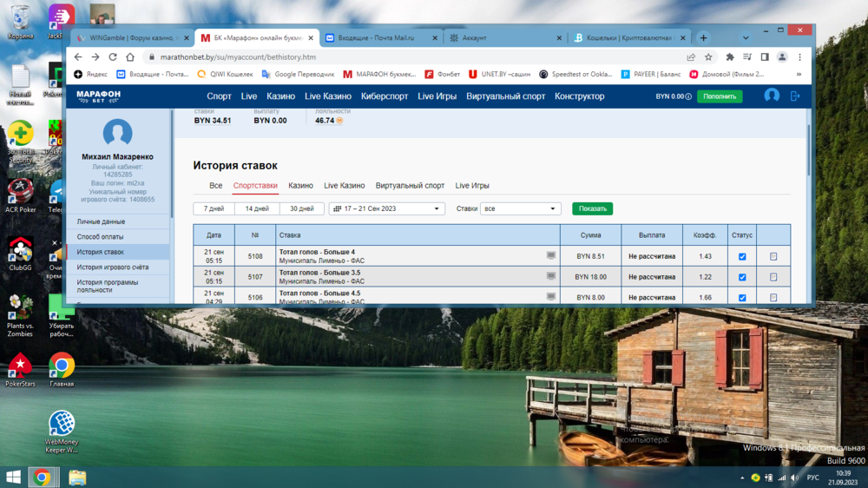
Task: Click the Marathon Bet logo
Action: coord(98,96)
